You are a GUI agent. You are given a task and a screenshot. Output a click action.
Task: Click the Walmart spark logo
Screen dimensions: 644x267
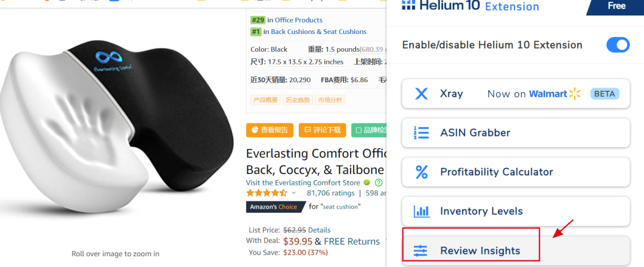click(x=575, y=94)
